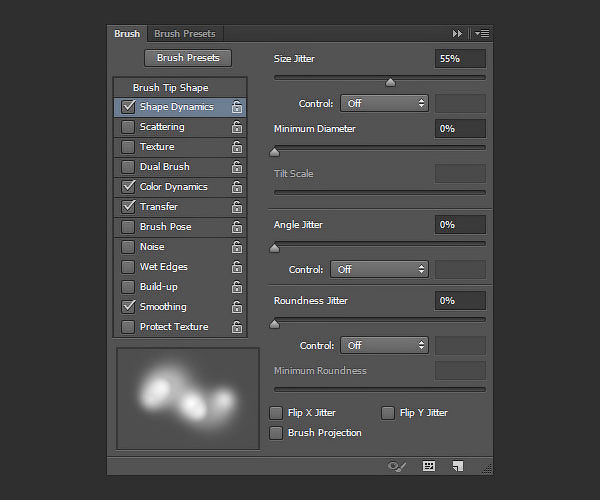Open the Dual Brush section label
The width and height of the screenshot is (600, 500).
(x=165, y=167)
